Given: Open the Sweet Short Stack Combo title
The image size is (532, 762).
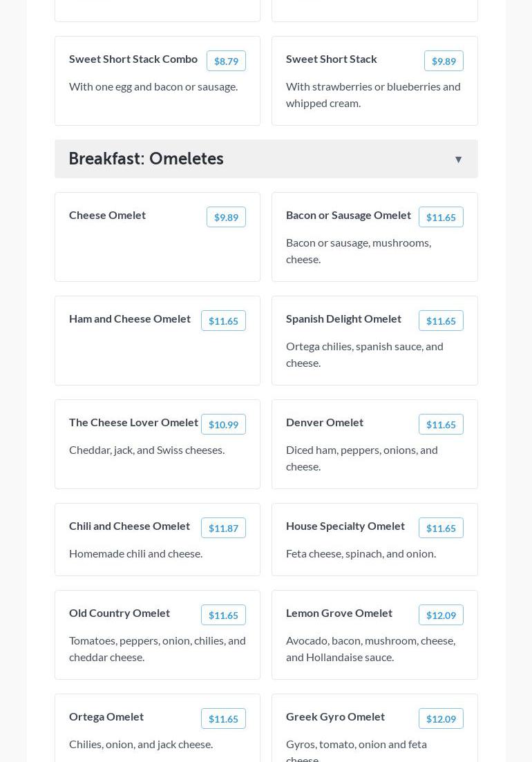Looking at the screenshot, I should tap(133, 59).
